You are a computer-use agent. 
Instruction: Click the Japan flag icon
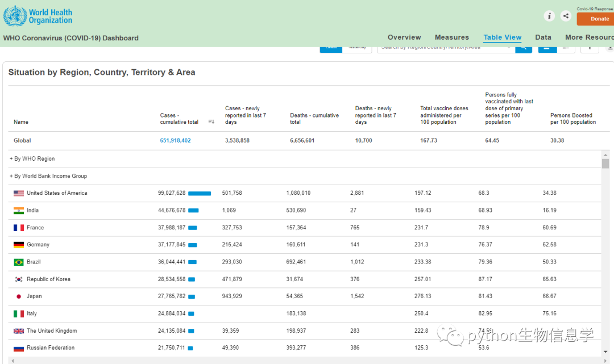pos(18,296)
